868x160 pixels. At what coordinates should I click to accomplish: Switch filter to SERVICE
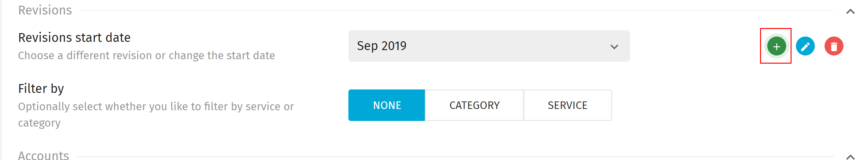point(567,105)
